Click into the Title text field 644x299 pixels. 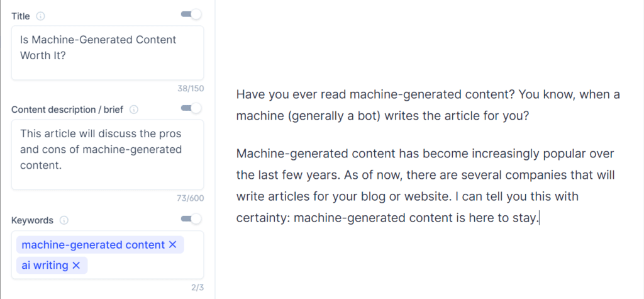(108, 53)
